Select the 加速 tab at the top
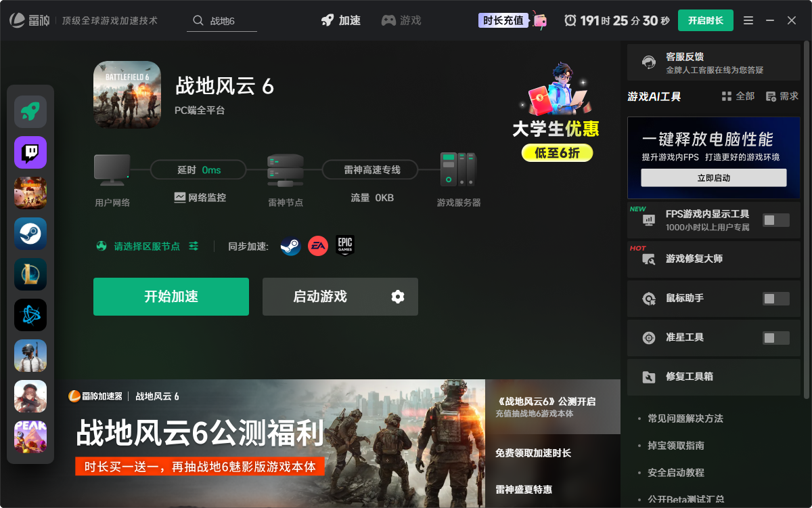 pyautogui.click(x=340, y=20)
